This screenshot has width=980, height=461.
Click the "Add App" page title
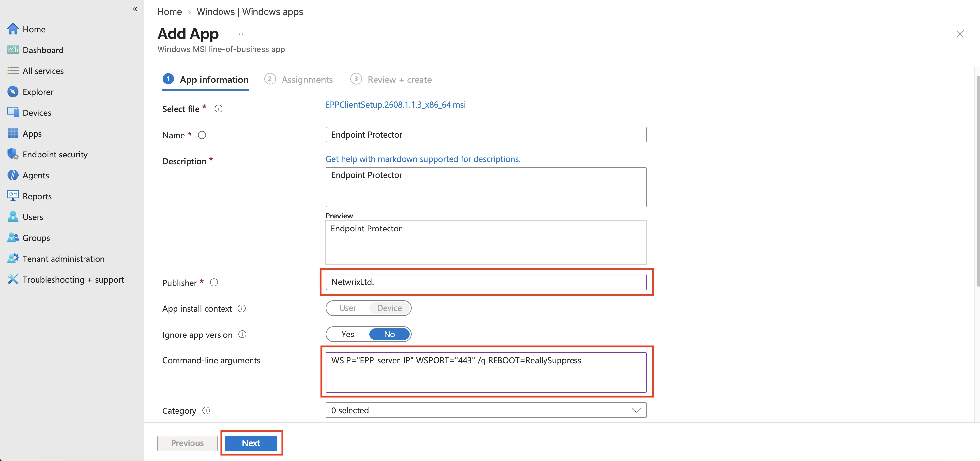coord(188,34)
